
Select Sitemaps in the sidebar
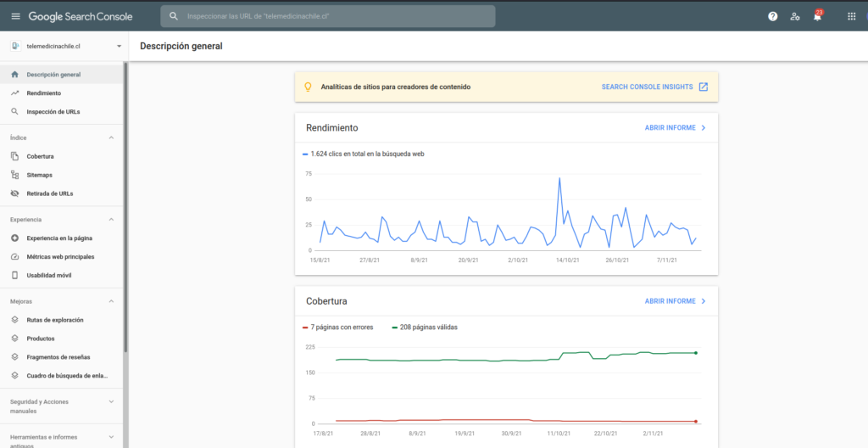[61, 175]
